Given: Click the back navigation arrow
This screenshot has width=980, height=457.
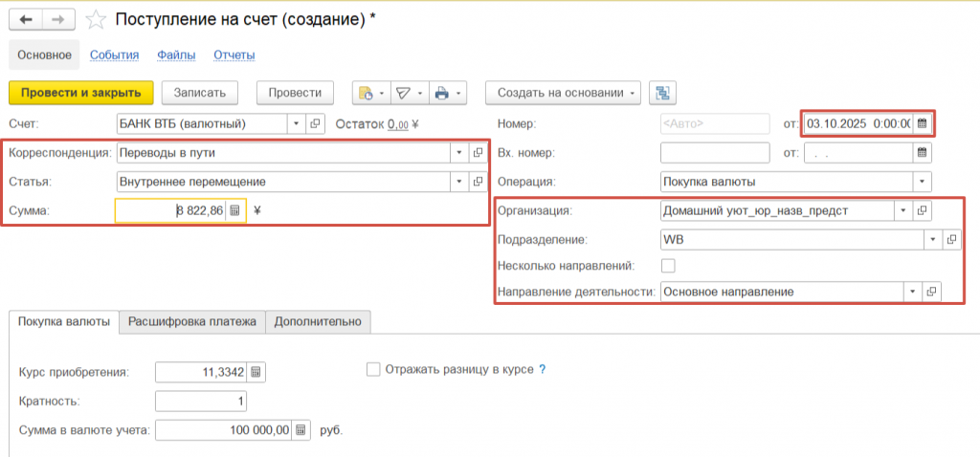Looking at the screenshot, I should (x=26, y=20).
